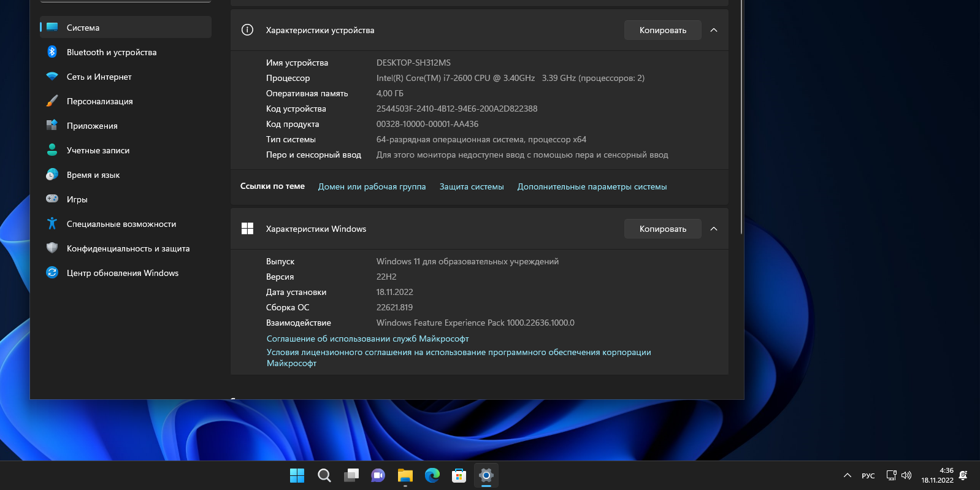Click the shield icon for Конфиденциальность и защита
The width and height of the screenshot is (980, 490).
[52, 248]
